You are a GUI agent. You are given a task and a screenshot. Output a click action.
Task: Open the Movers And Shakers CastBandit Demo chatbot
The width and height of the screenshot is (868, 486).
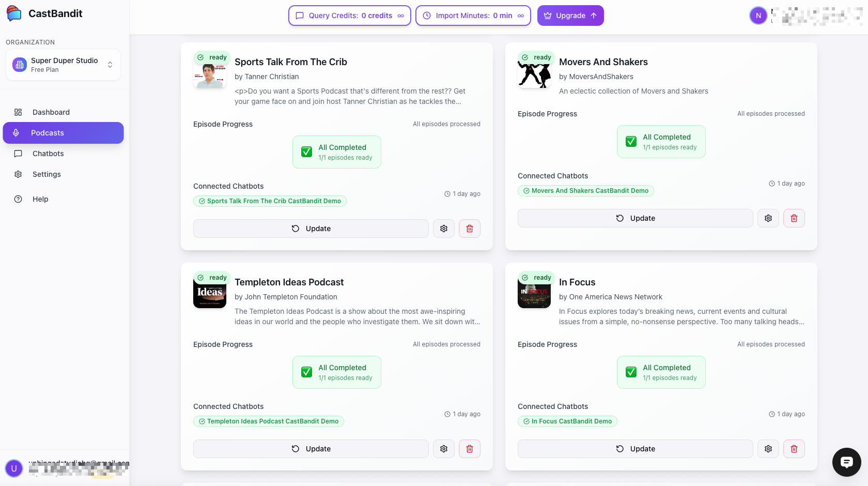click(x=586, y=191)
